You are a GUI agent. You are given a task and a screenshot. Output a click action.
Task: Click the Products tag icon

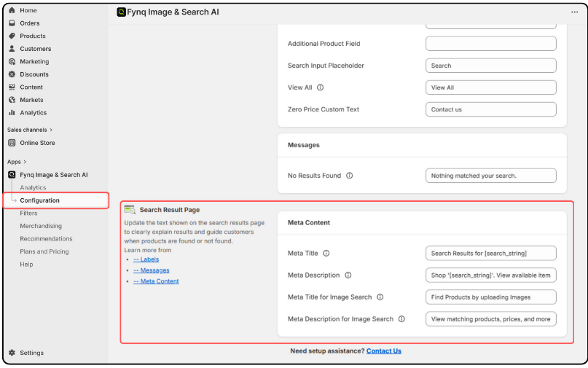pyautogui.click(x=12, y=36)
